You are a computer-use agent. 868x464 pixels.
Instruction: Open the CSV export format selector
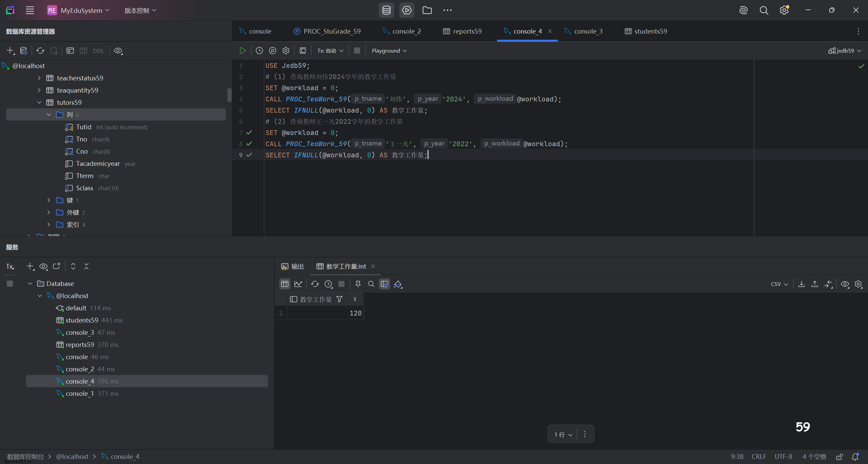coord(779,284)
